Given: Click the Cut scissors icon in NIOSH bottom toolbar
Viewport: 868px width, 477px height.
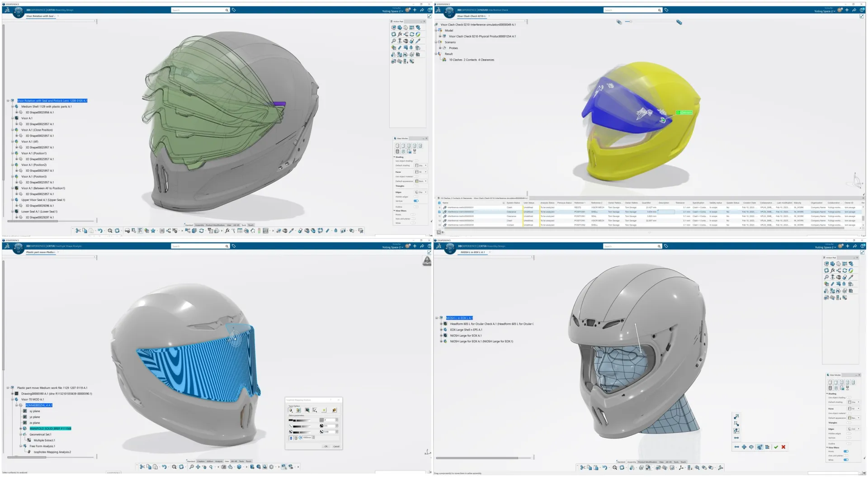Looking at the screenshot, I should 583,468.
